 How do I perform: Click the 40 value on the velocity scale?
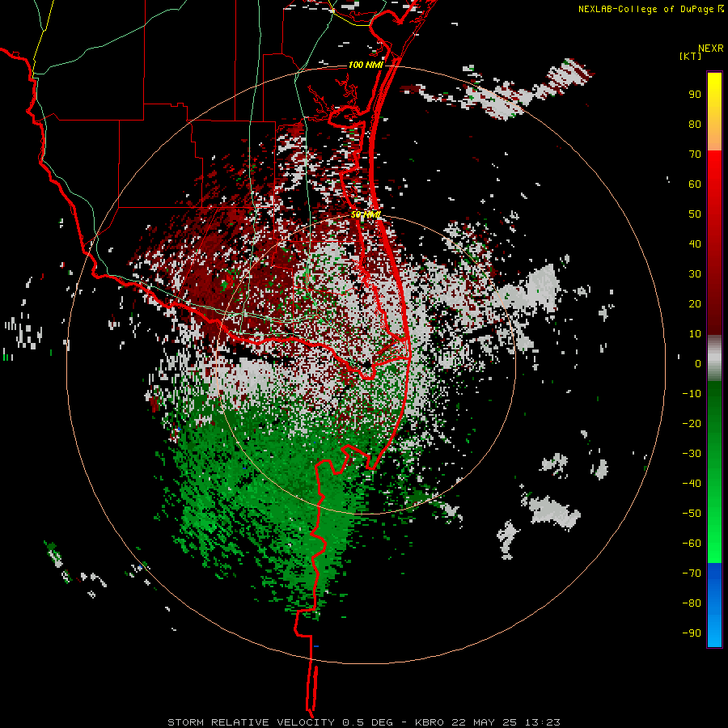(x=695, y=244)
